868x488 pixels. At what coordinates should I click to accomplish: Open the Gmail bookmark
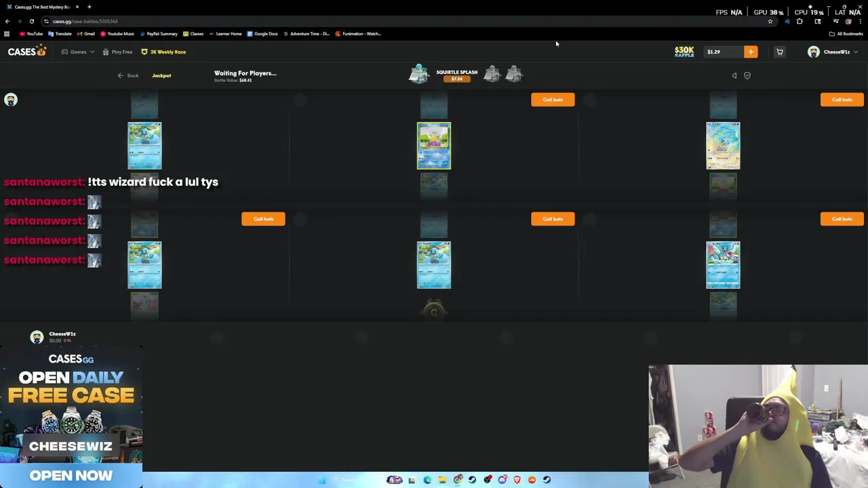pos(86,34)
